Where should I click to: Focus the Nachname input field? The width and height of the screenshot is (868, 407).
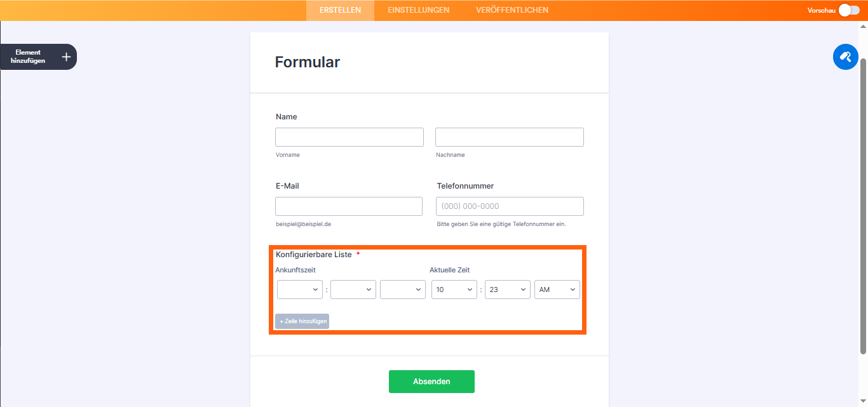(x=510, y=137)
